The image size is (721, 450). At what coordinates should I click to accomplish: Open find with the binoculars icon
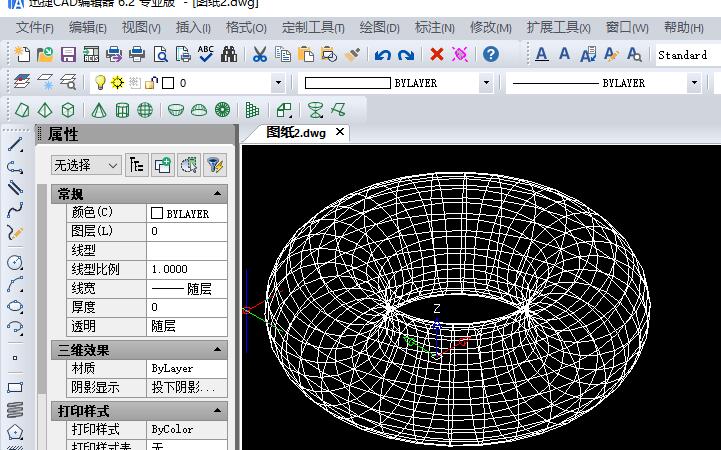[229, 54]
